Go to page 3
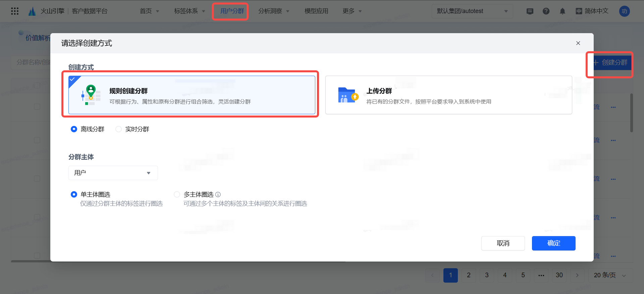 point(487,275)
